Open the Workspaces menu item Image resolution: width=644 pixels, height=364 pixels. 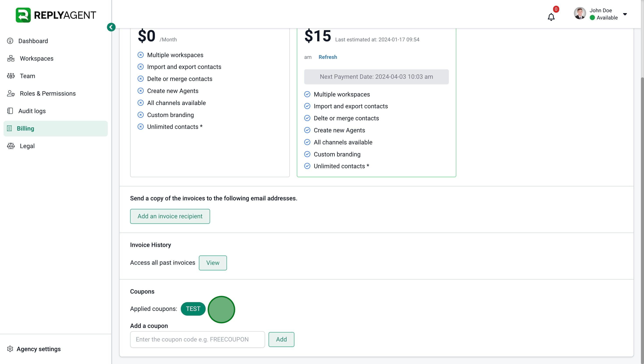pos(37,58)
